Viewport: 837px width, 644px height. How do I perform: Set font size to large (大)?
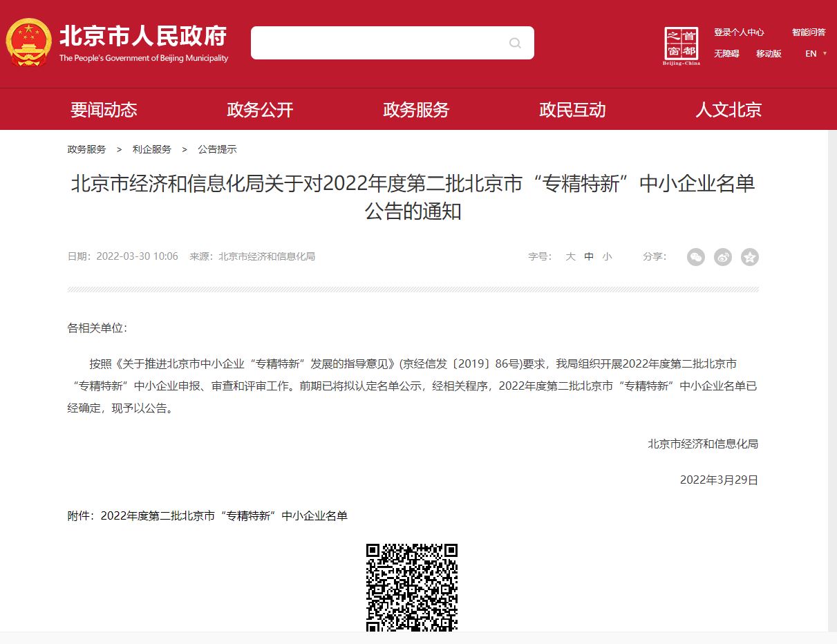coord(570,256)
